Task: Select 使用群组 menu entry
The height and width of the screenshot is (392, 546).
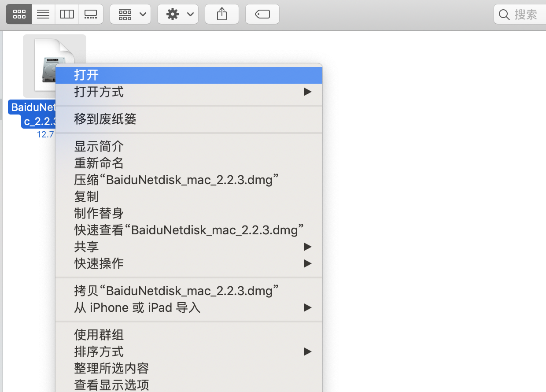Action: [x=189, y=335]
